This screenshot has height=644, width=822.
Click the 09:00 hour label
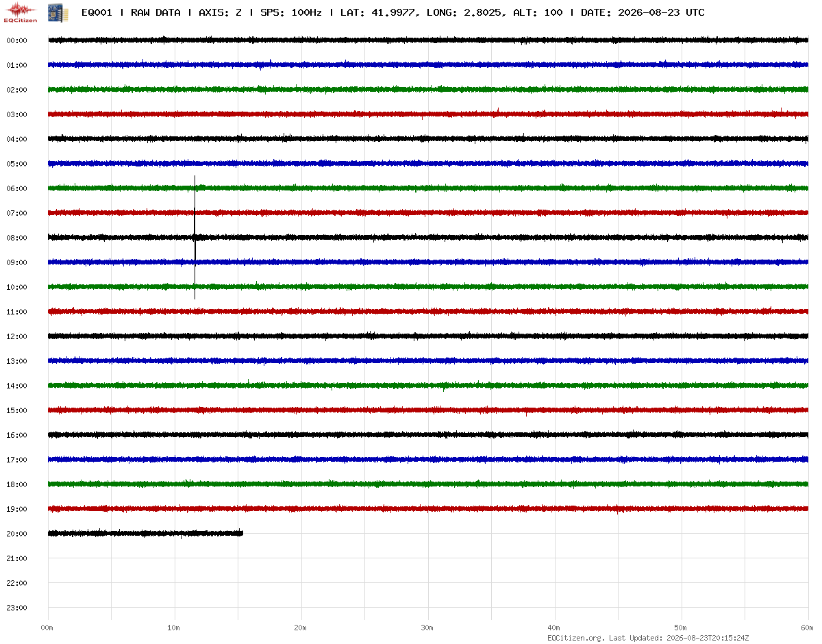point(16,262)
